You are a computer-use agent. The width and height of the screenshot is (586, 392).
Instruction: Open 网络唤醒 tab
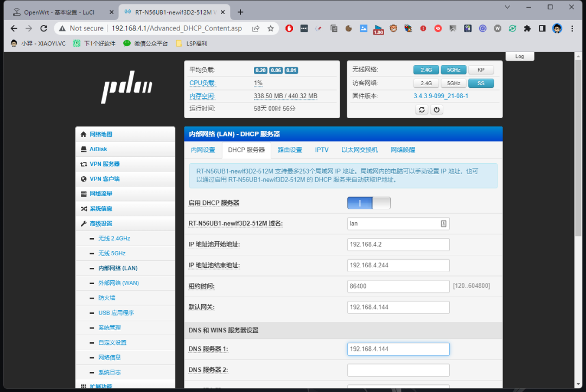click(x=403, y=150)
